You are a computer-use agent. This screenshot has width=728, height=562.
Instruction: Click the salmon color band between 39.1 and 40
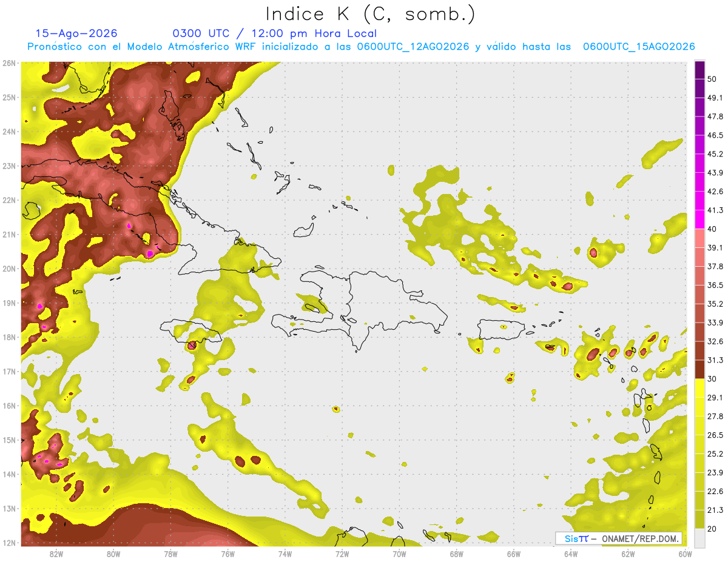click(x=699, y=238)
